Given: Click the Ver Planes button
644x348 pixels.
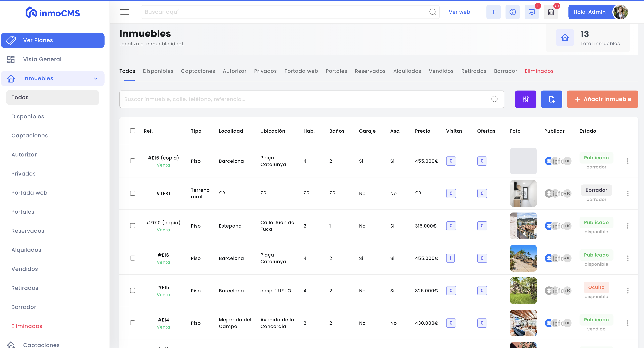Looking at the screenshot, I should coord(52,40).
